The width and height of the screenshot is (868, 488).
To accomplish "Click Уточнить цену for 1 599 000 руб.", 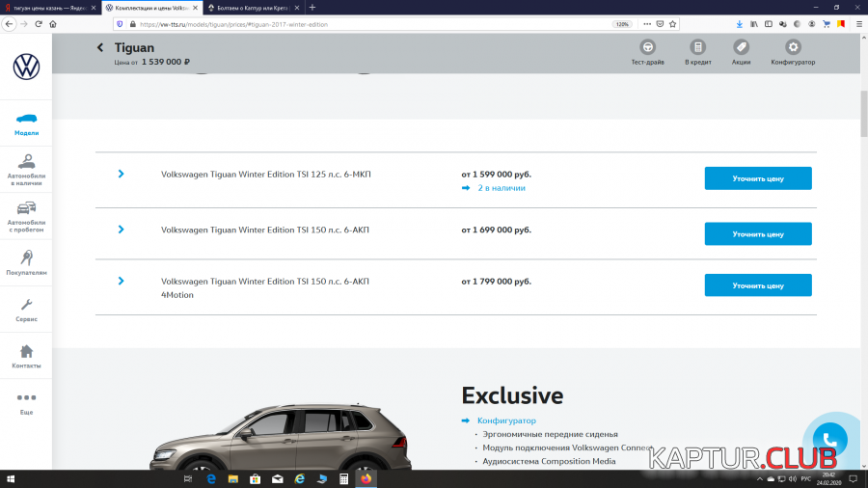I will tap(757, 178).
